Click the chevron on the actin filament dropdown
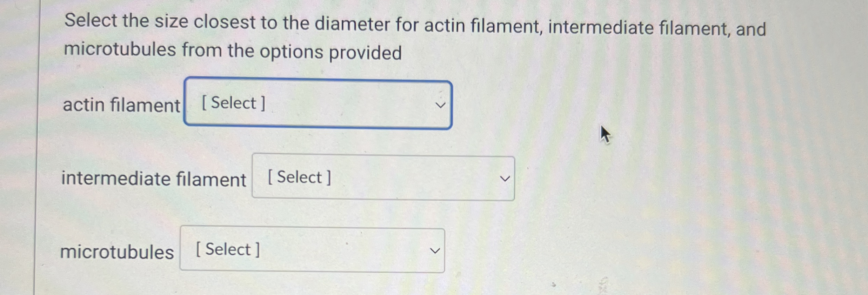The width and height of the screenshot is (868, 295). 441,104
